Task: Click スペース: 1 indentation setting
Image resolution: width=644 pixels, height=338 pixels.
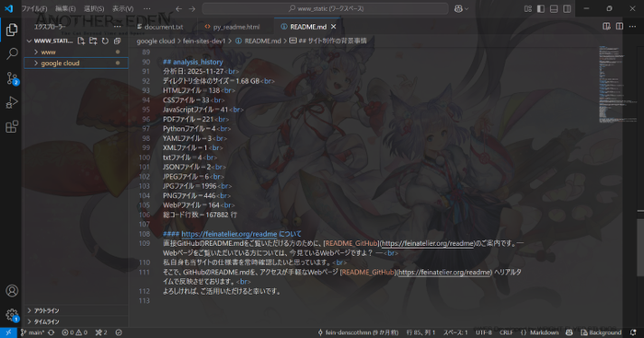Action: tap(455, 332)
